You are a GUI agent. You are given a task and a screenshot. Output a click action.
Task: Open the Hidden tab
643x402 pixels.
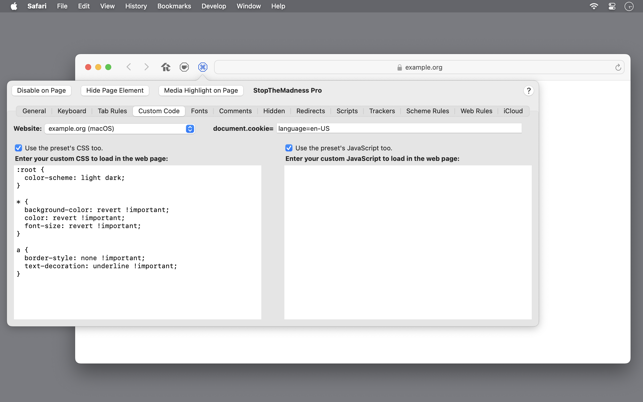click(274, 111)
